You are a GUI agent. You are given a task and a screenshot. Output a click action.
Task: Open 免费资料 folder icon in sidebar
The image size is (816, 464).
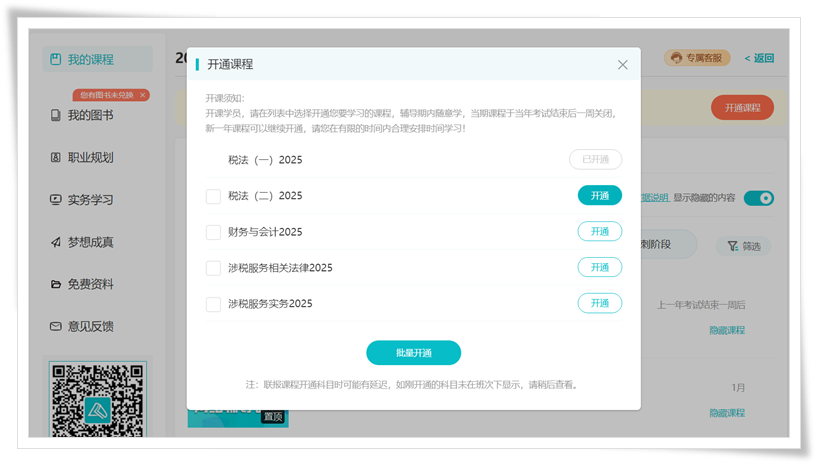tap(56, 285)
